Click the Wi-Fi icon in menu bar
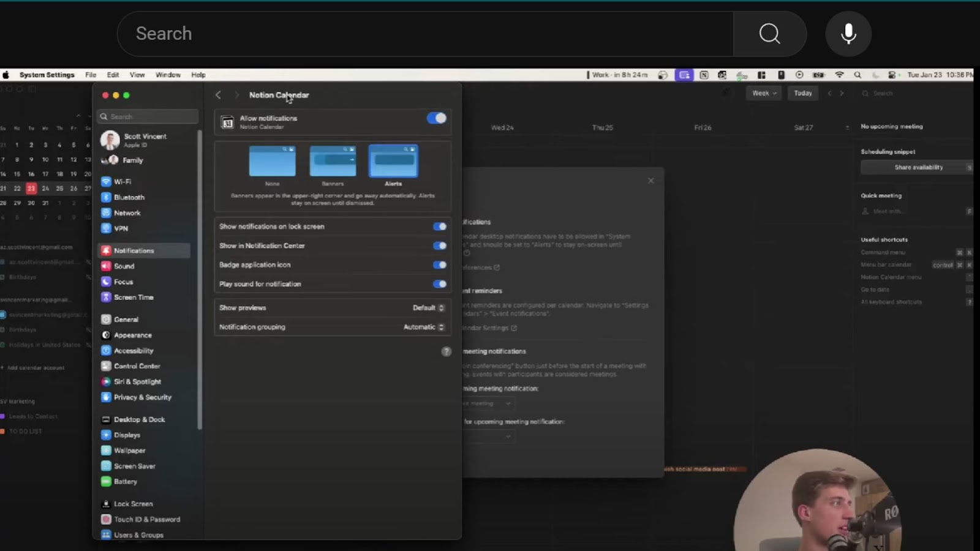 point(840,75)
